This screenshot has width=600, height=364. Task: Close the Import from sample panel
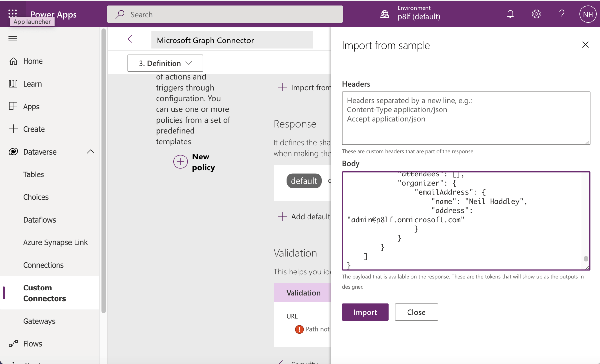pos(585,45)
